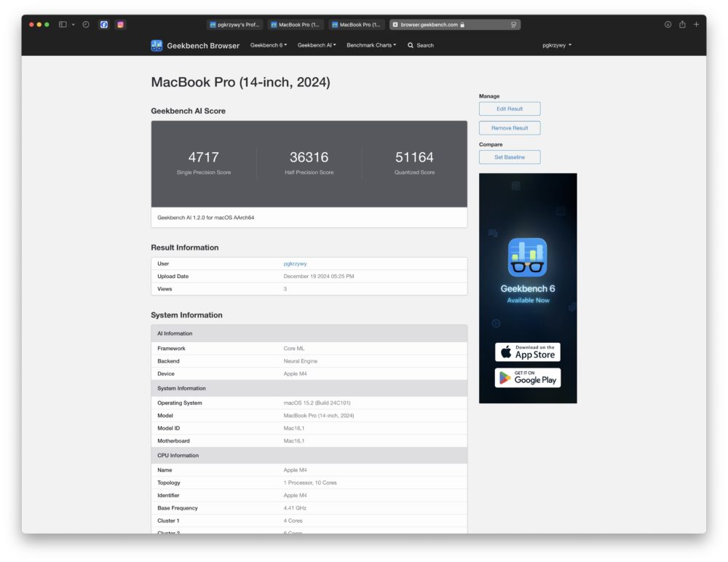The height and width of the screenshot is (562, 728).
Task: Open the pgkrzywy account dropdown
Action: tap(557, 46)
